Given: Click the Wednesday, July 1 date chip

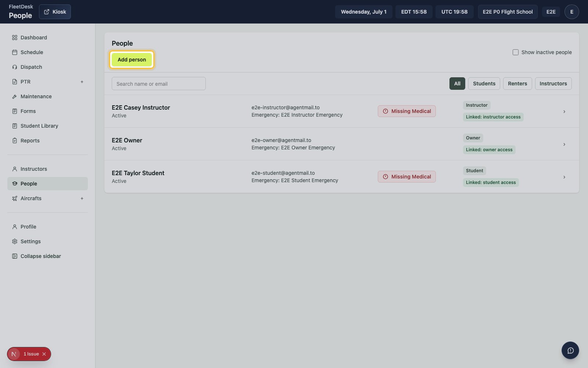Looking at the screenshot, I should (363, 12).
